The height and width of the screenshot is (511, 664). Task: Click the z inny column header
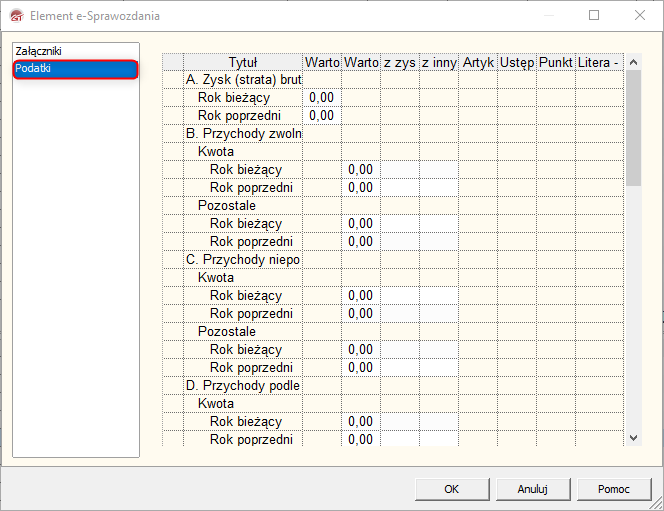[439, 62]
